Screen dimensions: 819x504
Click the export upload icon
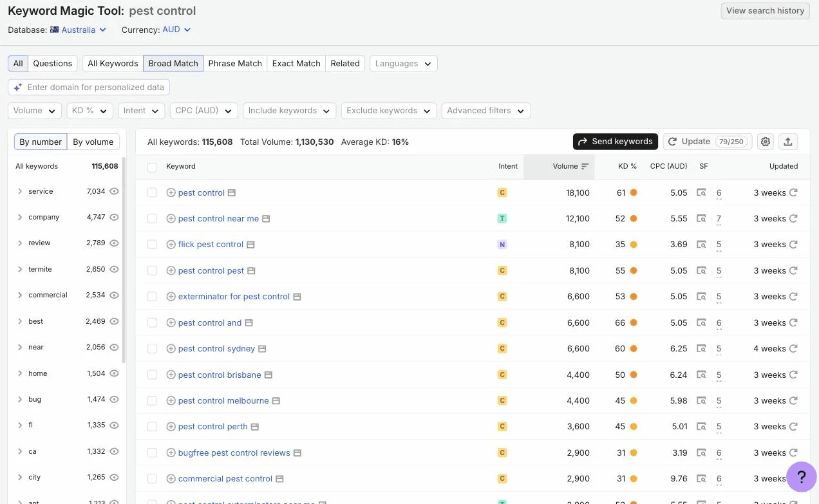(788, 142)
